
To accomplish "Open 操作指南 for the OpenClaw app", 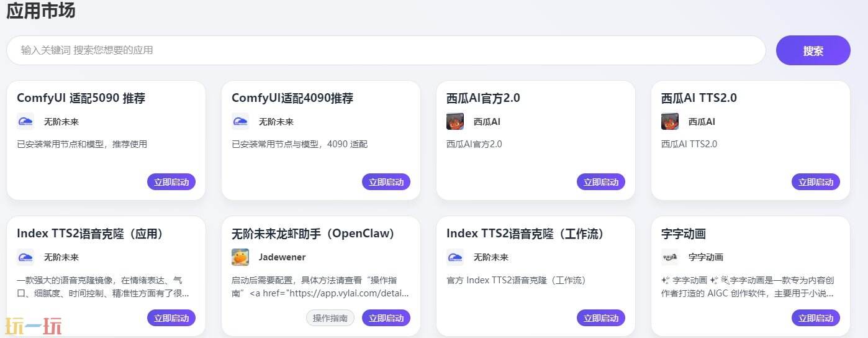I will pos(330,318).
